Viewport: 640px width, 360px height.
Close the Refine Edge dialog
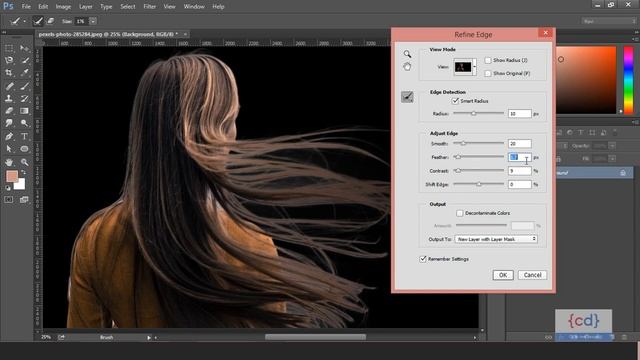point(546,33)
